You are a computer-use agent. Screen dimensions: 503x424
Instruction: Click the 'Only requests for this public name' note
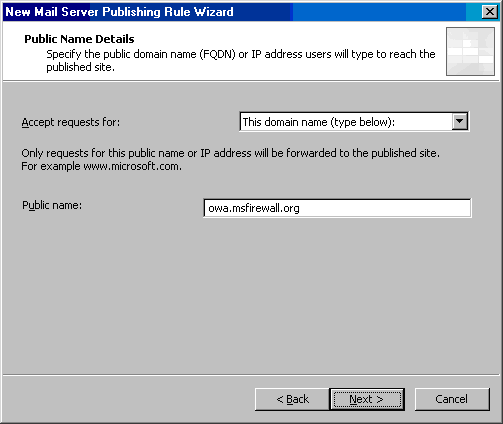tap(230, 153)
